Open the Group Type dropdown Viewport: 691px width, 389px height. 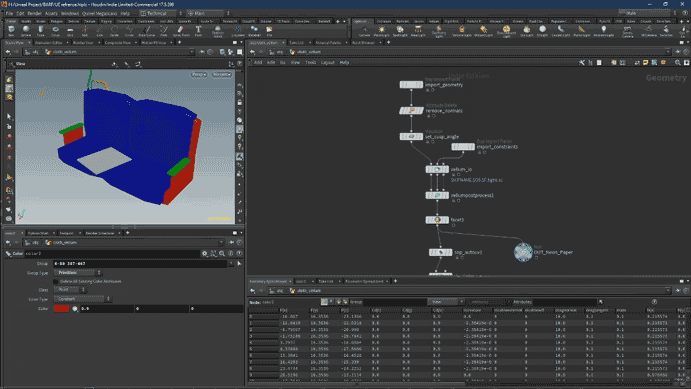pos(78,273)
